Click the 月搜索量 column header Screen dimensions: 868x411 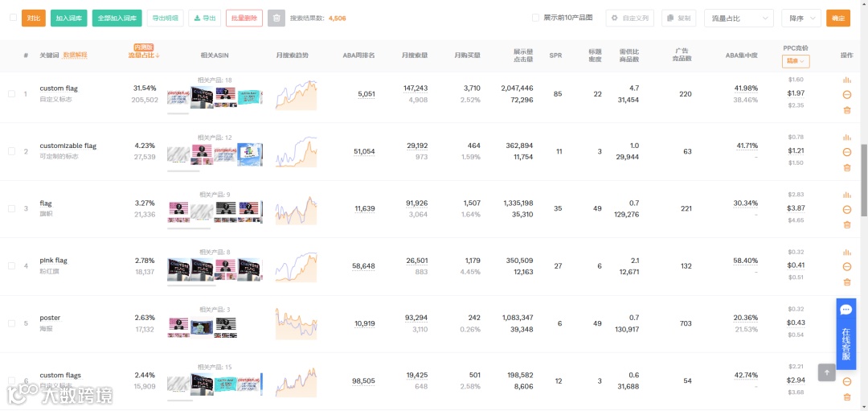pyautogui.click(x=415, y=55)
